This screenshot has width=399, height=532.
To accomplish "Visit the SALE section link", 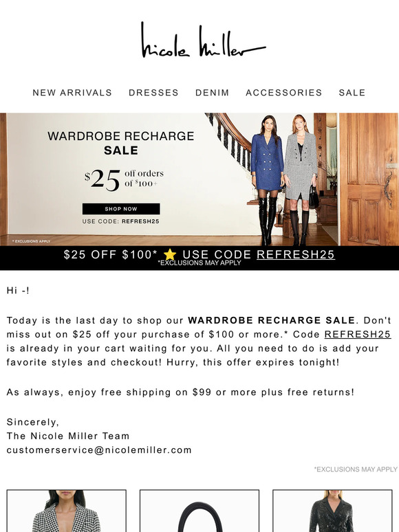I will tap(352, 93).
